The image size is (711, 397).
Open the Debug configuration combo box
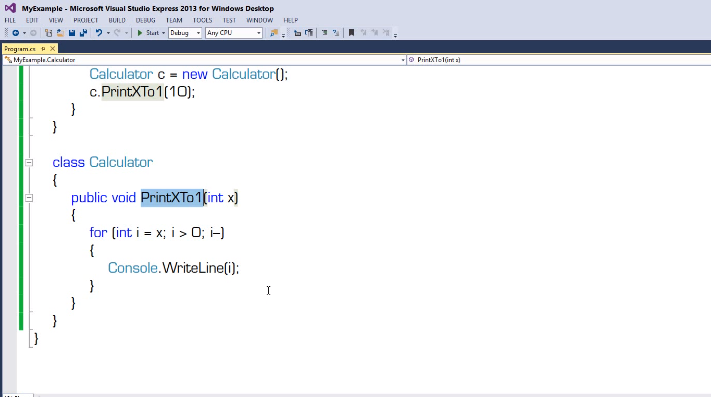coord(185,33)
